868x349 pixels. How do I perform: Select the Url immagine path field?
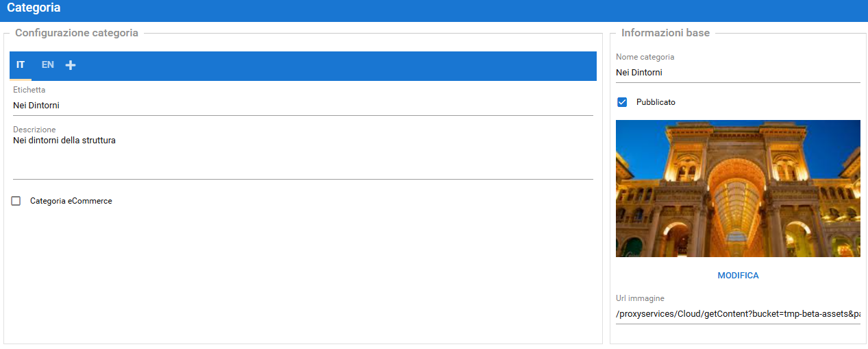click(x=737, y=314)
